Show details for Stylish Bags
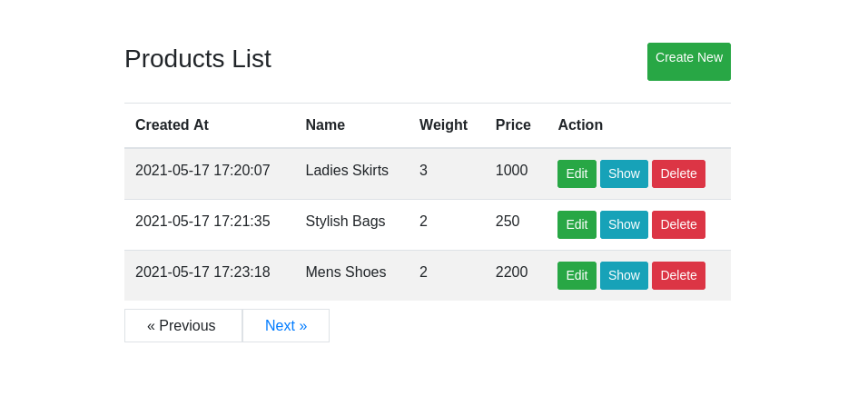Image resolution: width=868 pixels, height=396 pixels. tap(624, 225)
